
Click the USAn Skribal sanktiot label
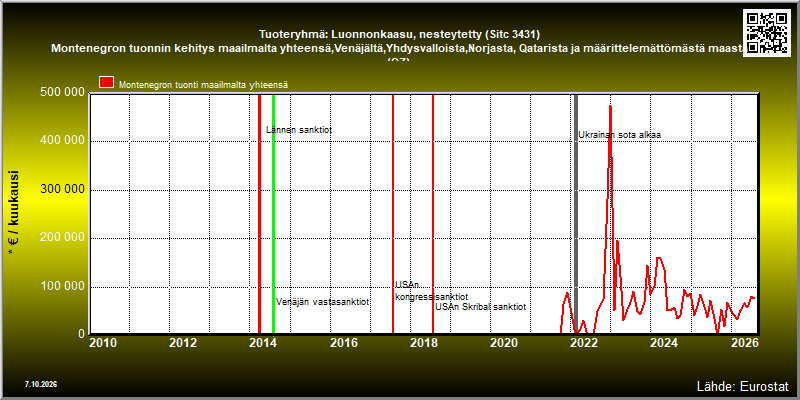(481, 307)
